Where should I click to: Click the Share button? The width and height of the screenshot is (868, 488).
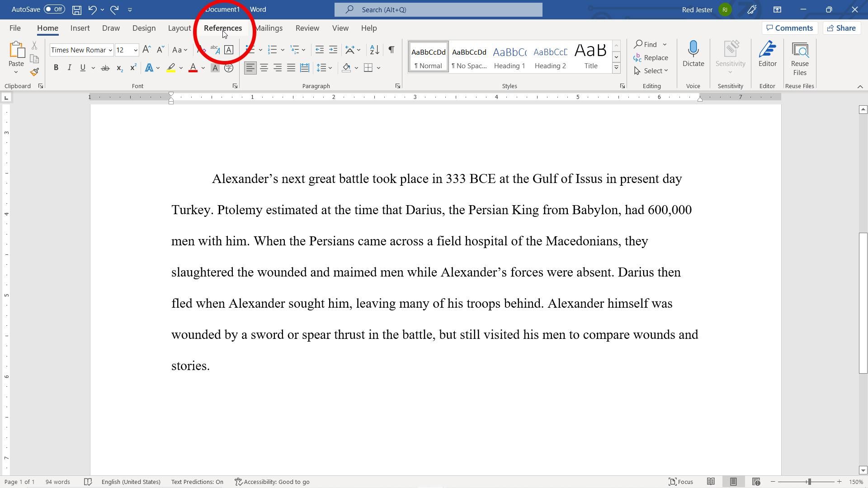click(x=841, y=28)
